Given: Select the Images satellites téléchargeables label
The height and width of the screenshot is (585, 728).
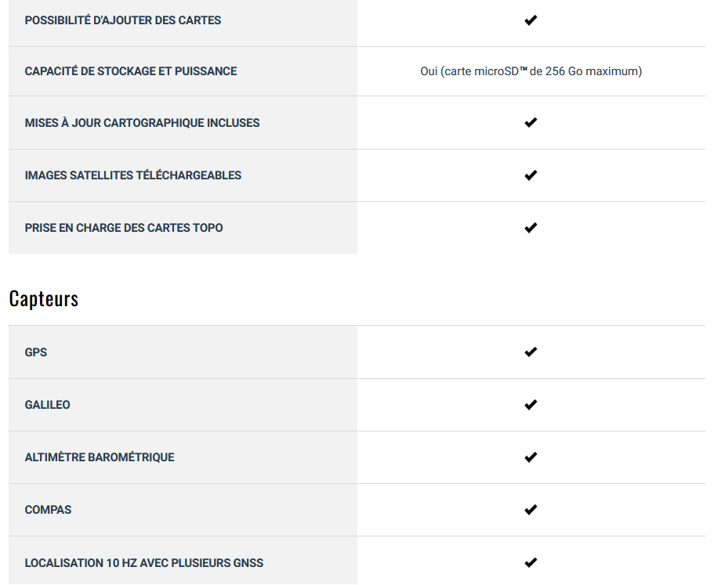Looking at the screenshot, I should pos(133,175).
